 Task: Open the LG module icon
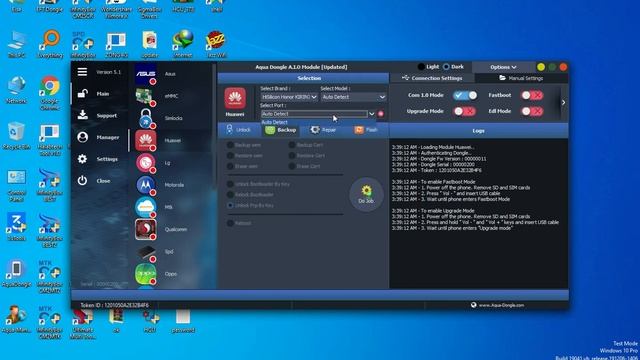[146, 162]
